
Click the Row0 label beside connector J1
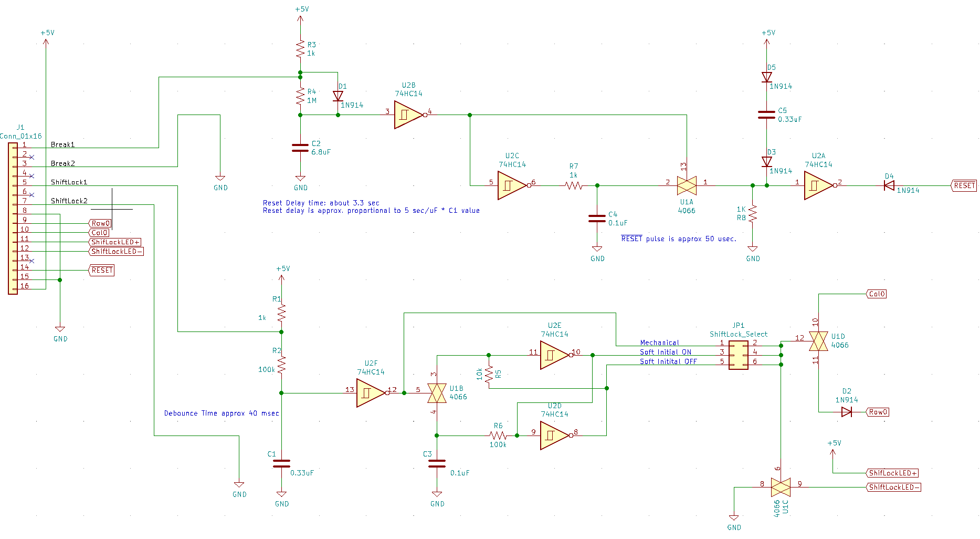100,223
